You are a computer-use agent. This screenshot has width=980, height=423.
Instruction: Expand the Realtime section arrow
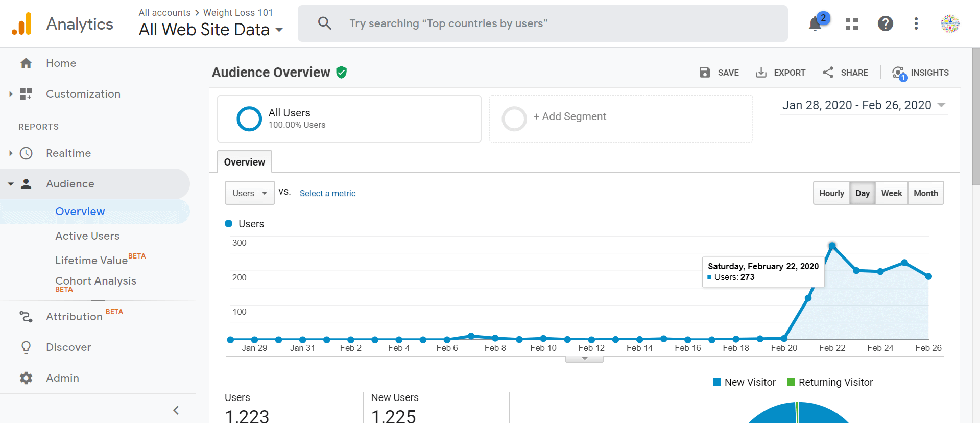[x=11, y=153]
